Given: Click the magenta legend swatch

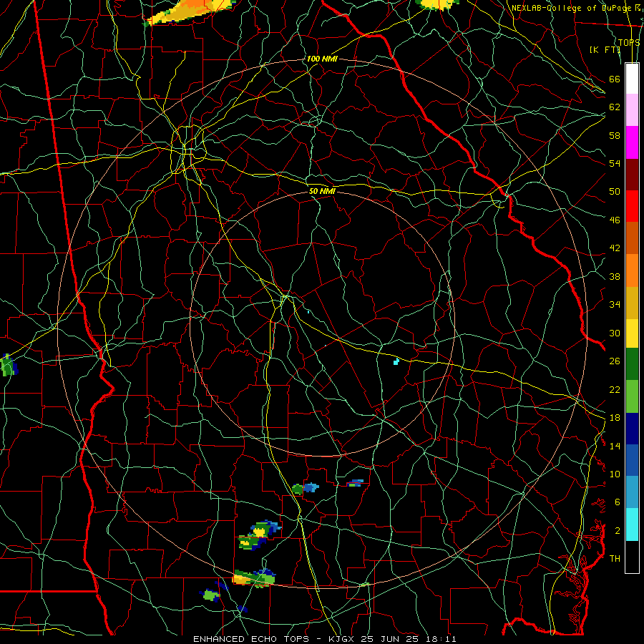Looking at the screenshot, I should tap(632, 142).
